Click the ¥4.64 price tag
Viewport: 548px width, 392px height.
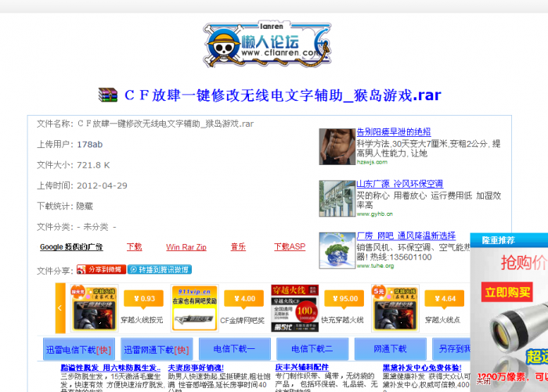[445, 300]
